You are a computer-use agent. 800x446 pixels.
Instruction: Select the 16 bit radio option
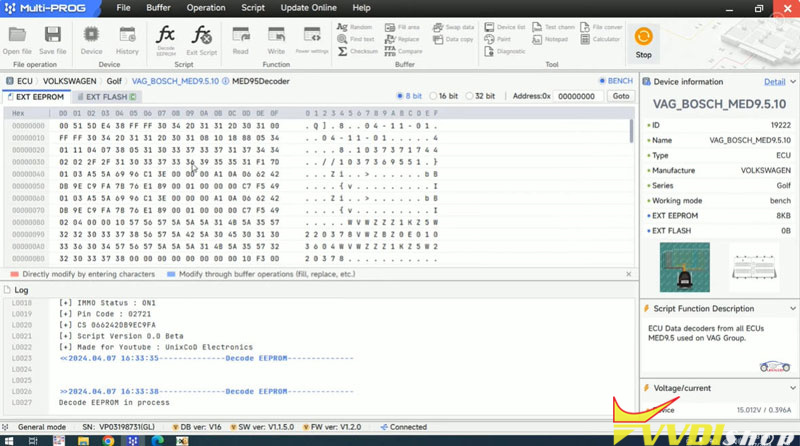[x=434, y=96]
